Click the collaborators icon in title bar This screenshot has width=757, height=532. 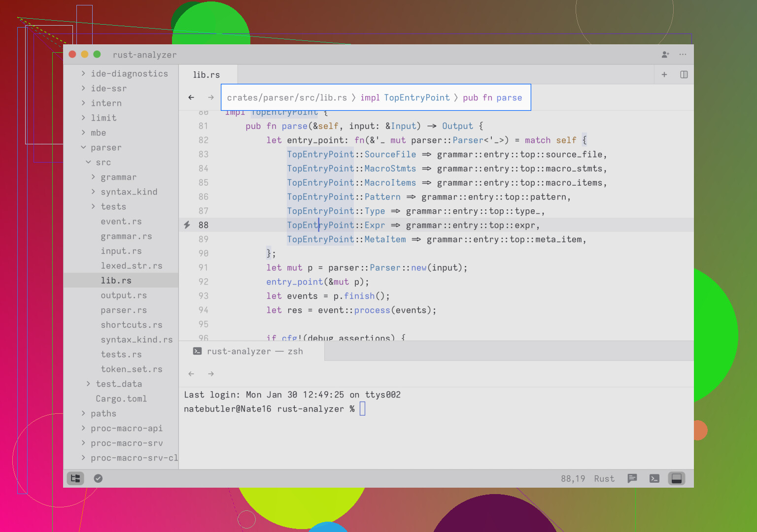pos(665,55)
